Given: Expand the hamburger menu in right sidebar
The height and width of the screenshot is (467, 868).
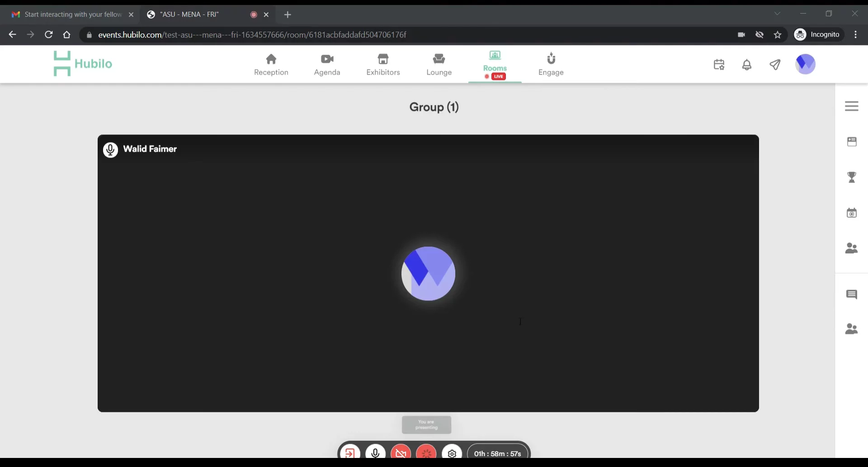Looking at the screenshot, I should 851,106.
